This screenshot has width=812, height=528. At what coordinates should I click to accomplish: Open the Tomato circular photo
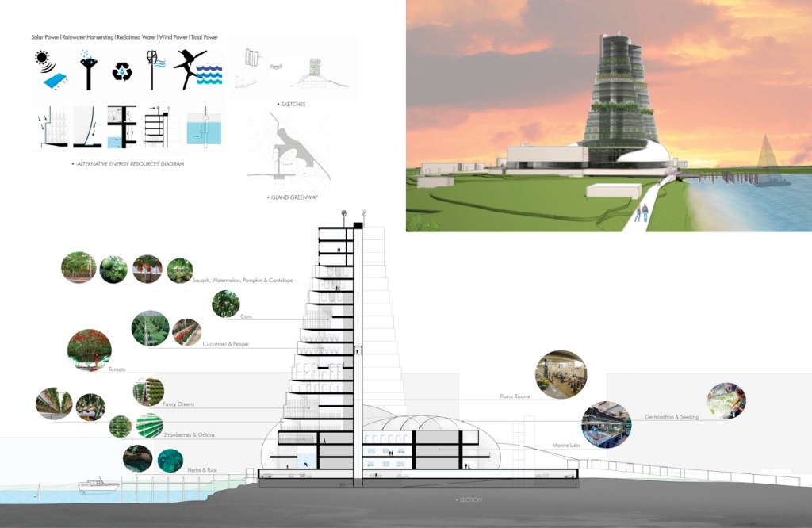tap(89, 350)
